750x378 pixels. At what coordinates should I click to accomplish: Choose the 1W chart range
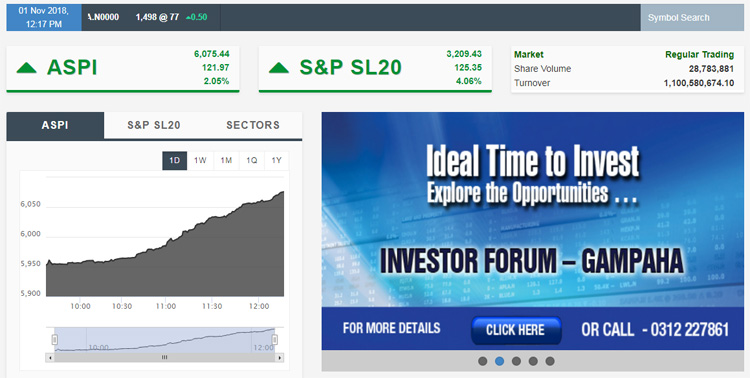click(200, 161)
